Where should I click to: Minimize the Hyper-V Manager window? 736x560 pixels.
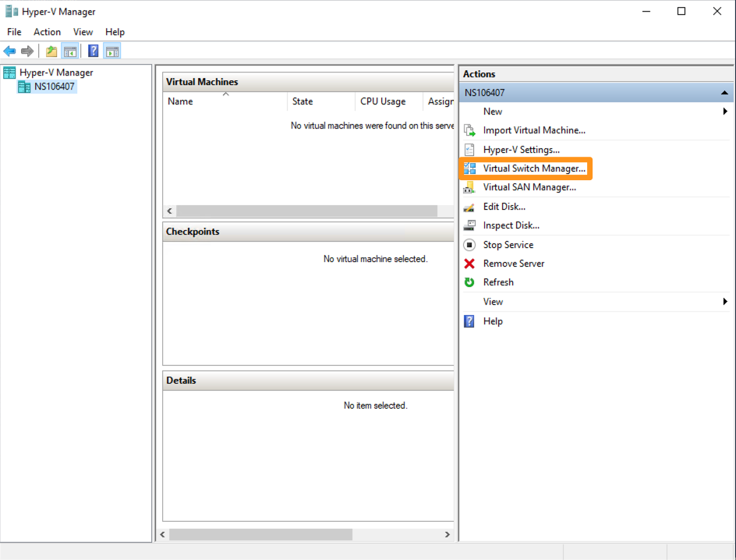(x=646, y=11)
